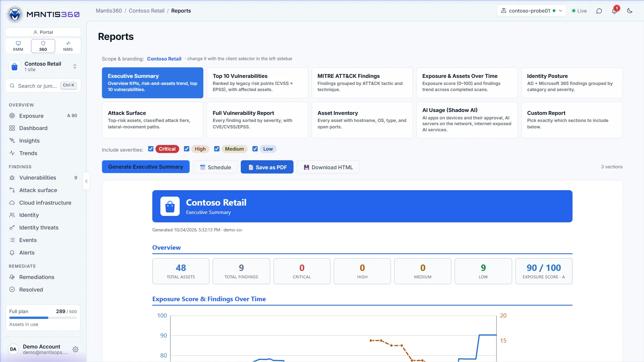Uncheck the High severity checkbox
This screenshot has height=362, width=644.
(186, 149)
